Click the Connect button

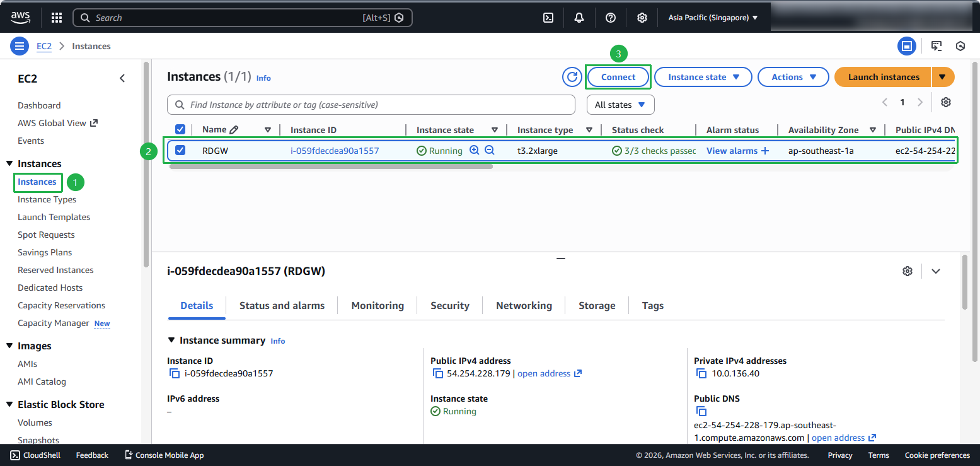[618, 77]
